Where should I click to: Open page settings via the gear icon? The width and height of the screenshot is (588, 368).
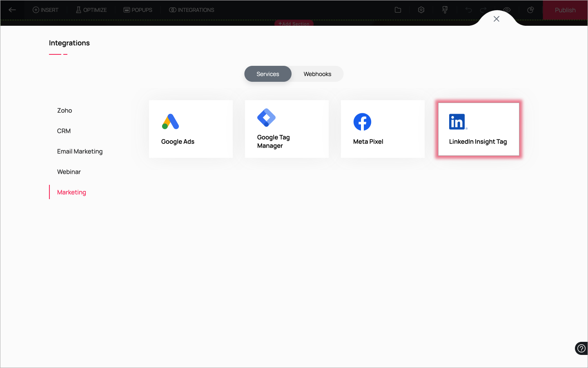(421, 10)
